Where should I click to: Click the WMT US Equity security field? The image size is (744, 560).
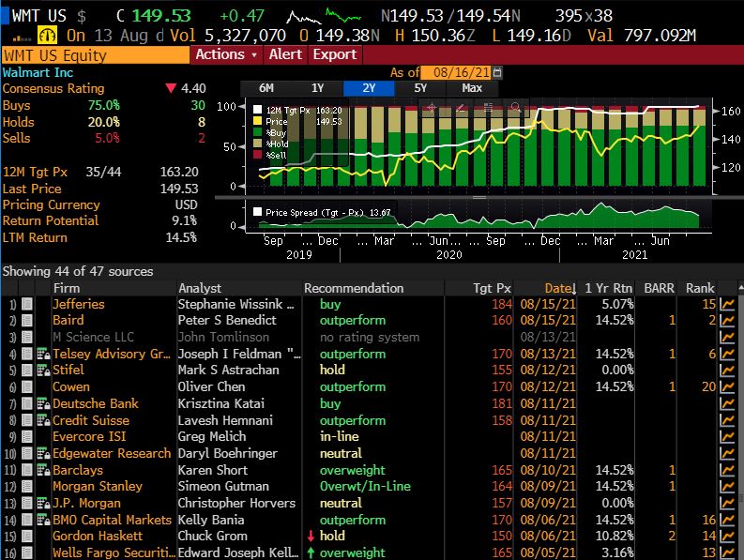[95, 55]
